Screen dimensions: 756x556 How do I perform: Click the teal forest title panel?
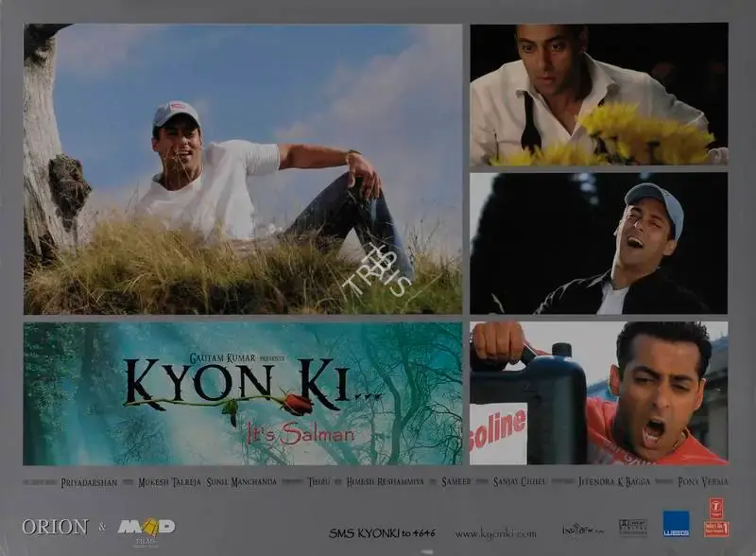pyautogui.click(x=243, y=393)
